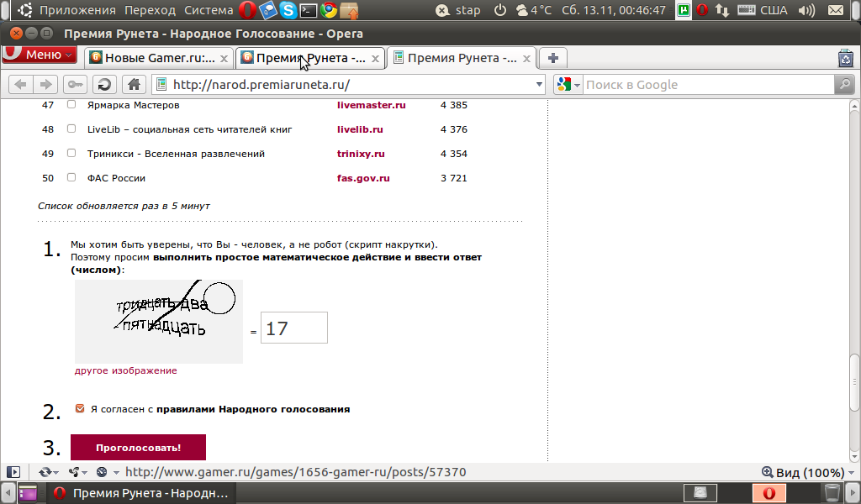Switch to the middle Премия Рунета tab
The image size is (861, 504).
coord(311,58)
